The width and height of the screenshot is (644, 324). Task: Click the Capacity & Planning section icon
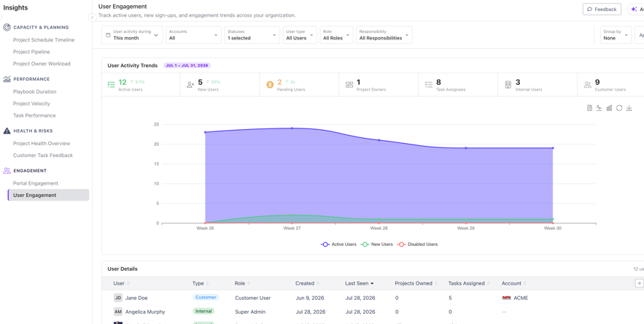coord(7,28)
